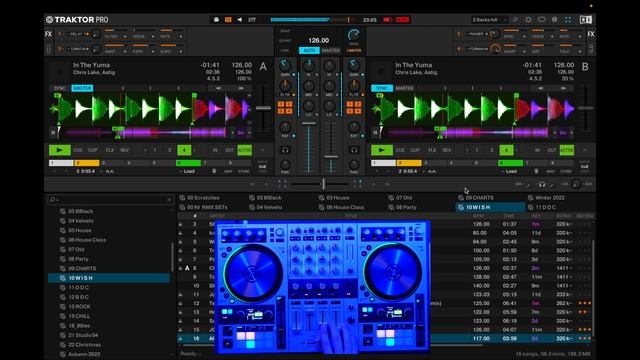Click REV button on Deck B
Image resolution: width=640 pixels, height=360 pixels.
tap(447, 150)
